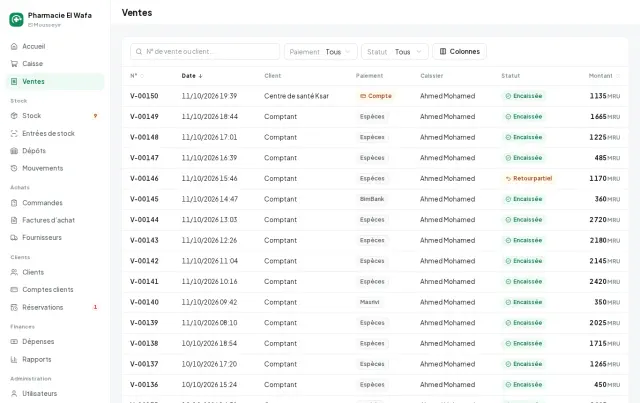Click the Compte payment badge on V-00150

tap(376, 96)
